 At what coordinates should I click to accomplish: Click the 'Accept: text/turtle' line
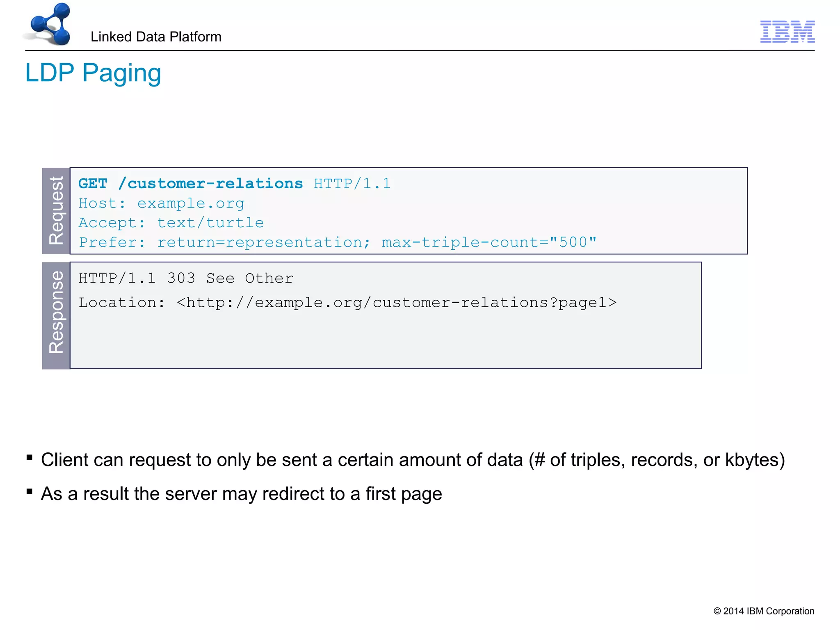pyautogui.click(x=171, y=223)
